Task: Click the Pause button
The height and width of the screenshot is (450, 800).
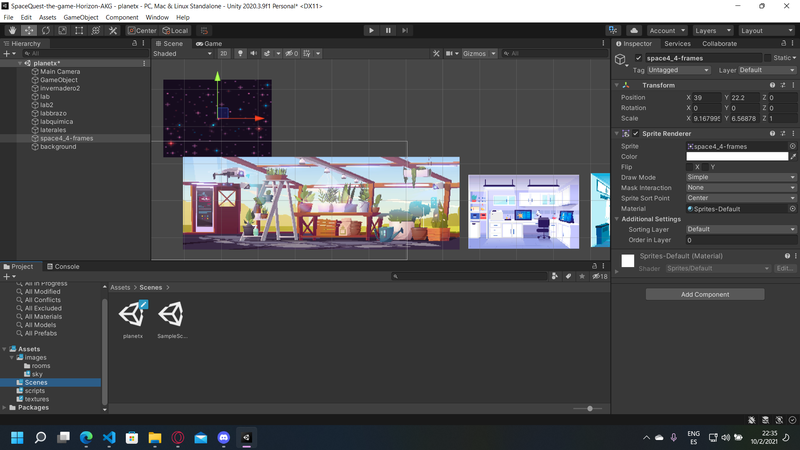Action: pyautogui.click(x=388, y=31)
